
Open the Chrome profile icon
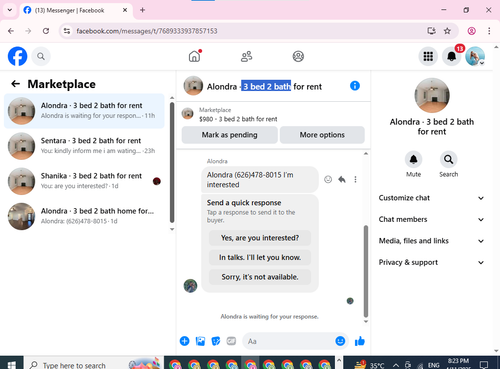coord(471,31)
